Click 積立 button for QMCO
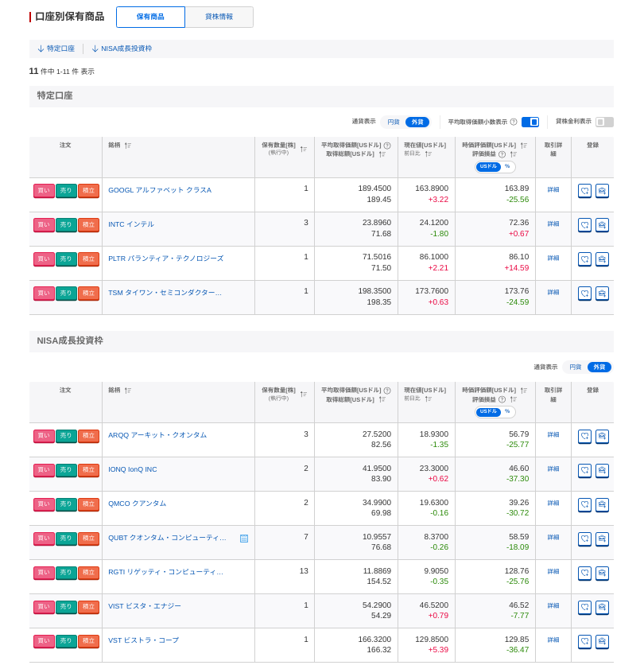644x669 pixels. pos(89,504)
